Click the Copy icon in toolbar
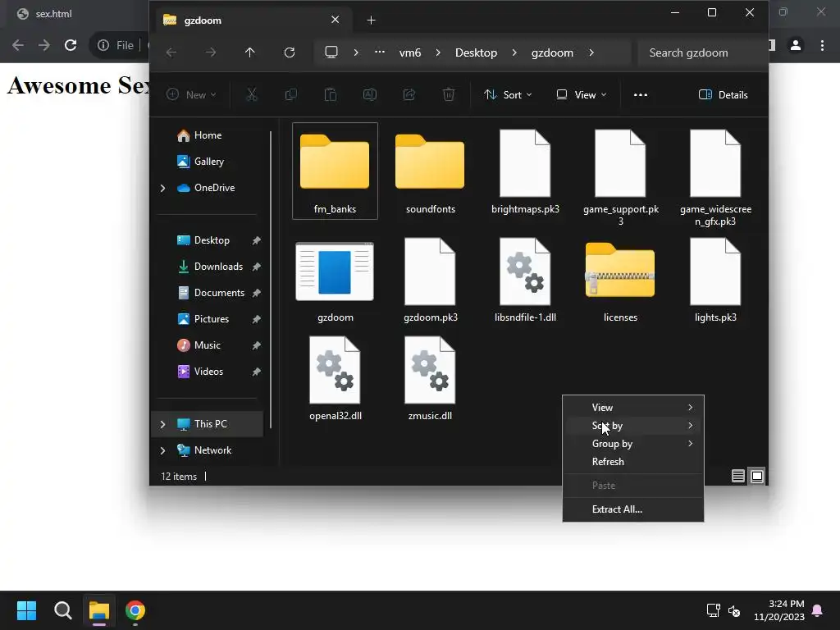This screenshot has height=630, width=840. click(291, 95)
